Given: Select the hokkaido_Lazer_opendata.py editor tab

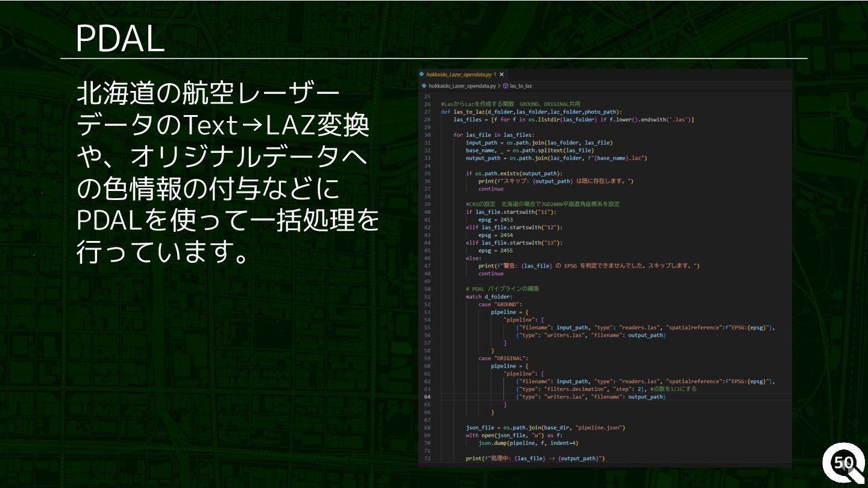Looking at the screenshot, I should tap(462, 74).
